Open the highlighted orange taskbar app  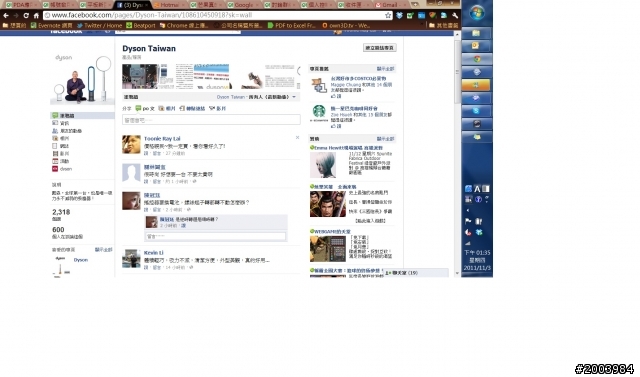[476, 85]
